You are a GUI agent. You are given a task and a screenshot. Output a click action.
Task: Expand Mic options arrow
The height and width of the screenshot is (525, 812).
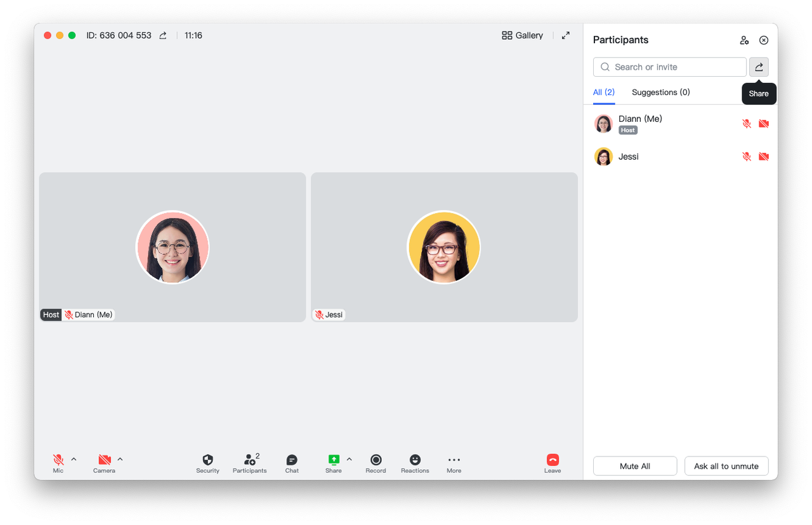tap(74, 459)
